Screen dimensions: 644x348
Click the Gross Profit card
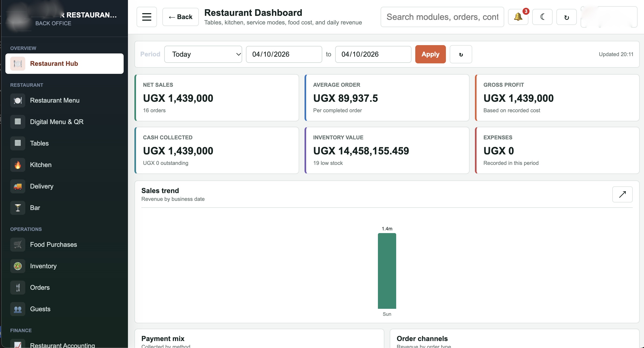tap(557, 98)
